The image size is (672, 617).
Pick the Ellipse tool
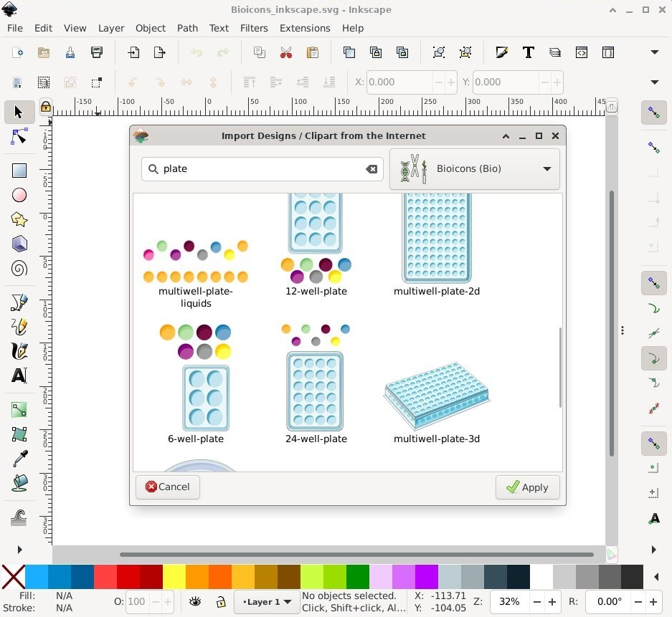[x=19, y=195]
